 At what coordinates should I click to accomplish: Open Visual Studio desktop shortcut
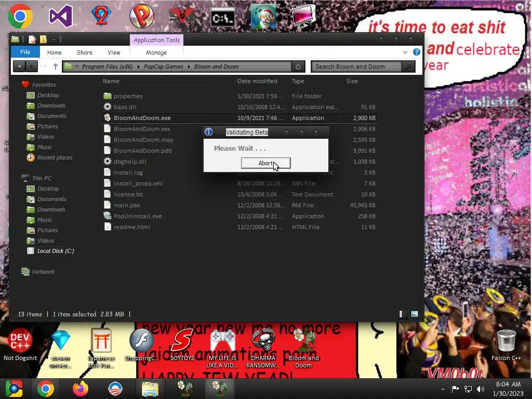click(x=61, y=16)
